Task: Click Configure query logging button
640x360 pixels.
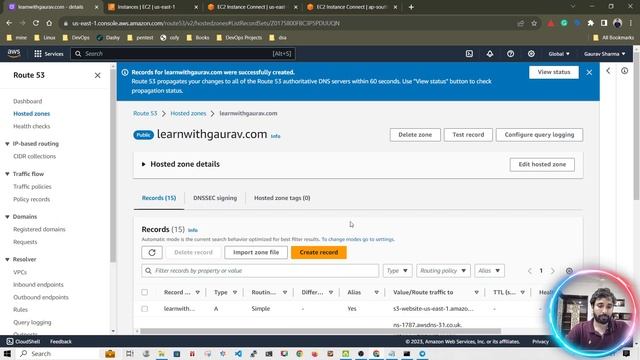Action: (x=539, y=135)
